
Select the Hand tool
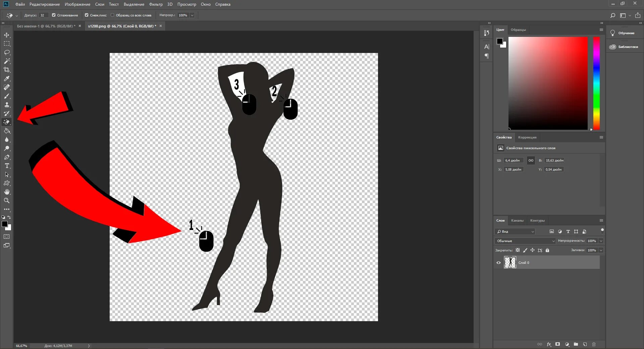click(x=7, y=192)
